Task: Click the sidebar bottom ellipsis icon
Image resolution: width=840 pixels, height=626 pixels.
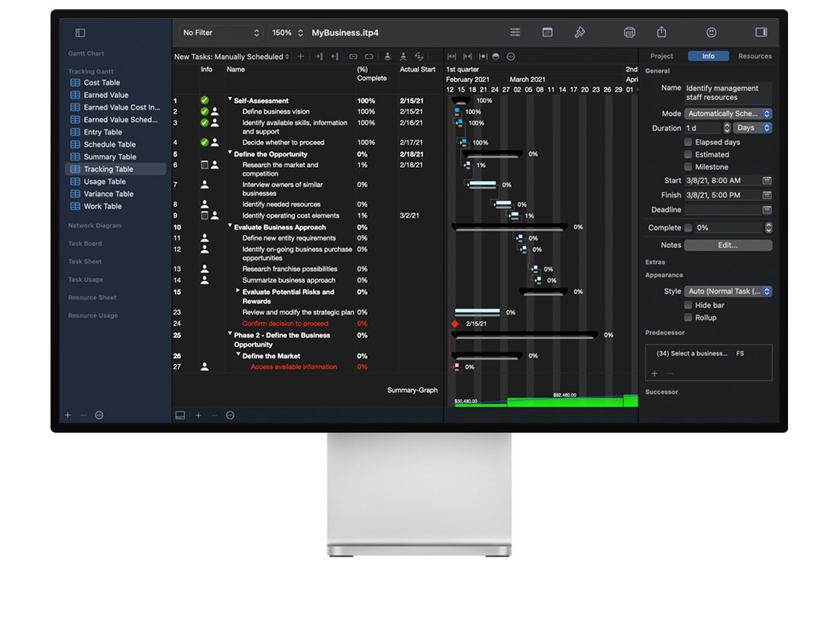Action: point(99,415)
